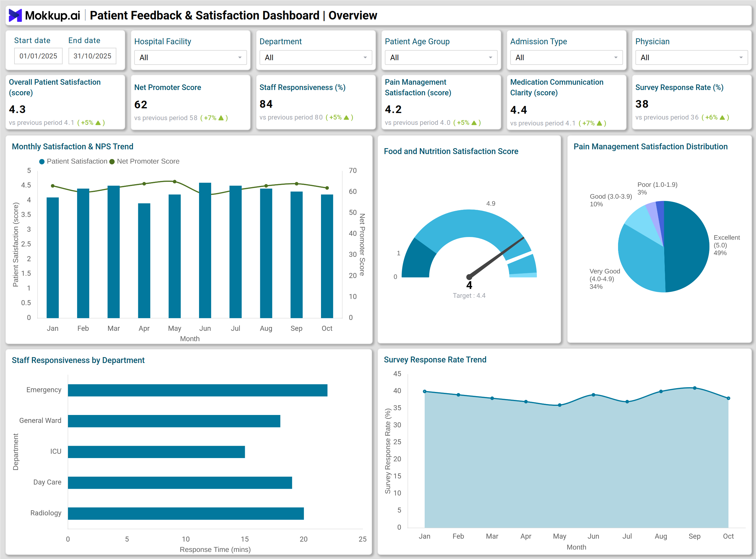This screenshot has width=756, height=559.
Task: Click the Pain Management Satisfaction Distribution title
Action: 650,146
